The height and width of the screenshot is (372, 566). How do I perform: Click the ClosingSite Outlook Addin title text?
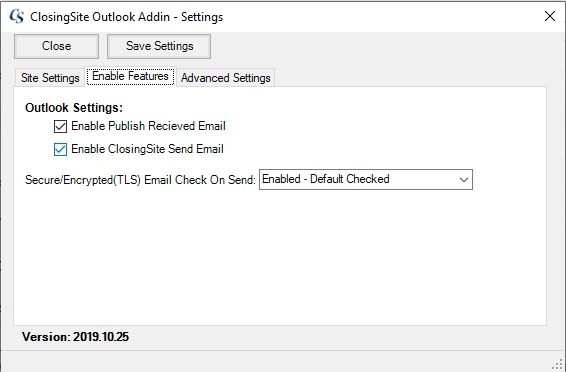[x=127, y=17]
